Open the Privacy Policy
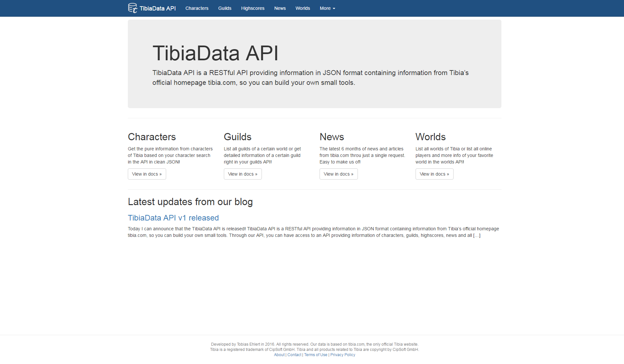Viewport: 624px width, 364px height. click(342, 354)
